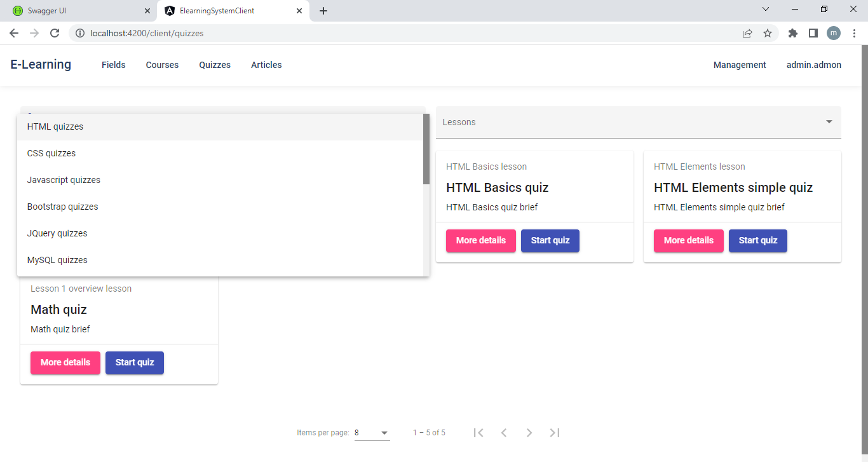Go to the next page of quizzes
Screen dimensions: 868x462
tap(529, 433)
